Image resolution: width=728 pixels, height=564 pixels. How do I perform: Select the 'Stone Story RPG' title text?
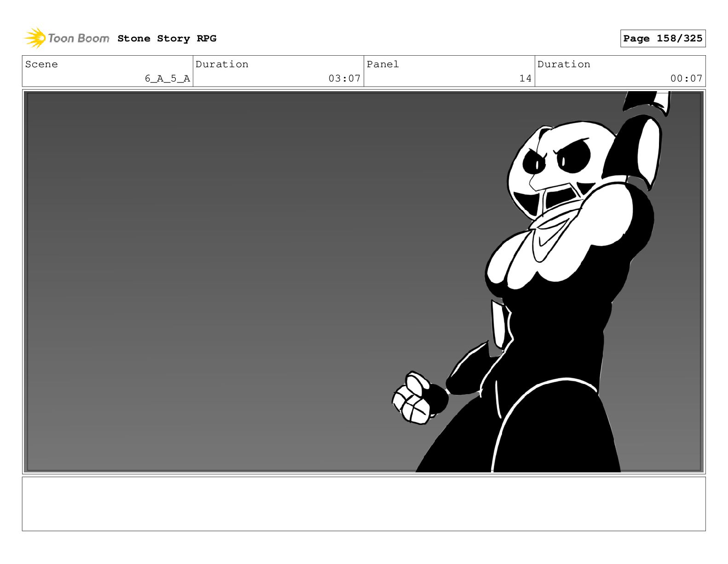click(167, 39)
